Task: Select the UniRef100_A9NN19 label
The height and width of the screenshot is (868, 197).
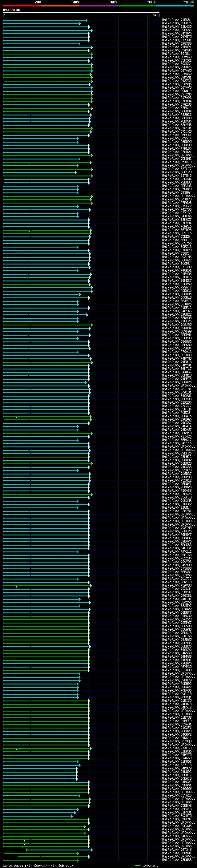Action: click(177, 91)
